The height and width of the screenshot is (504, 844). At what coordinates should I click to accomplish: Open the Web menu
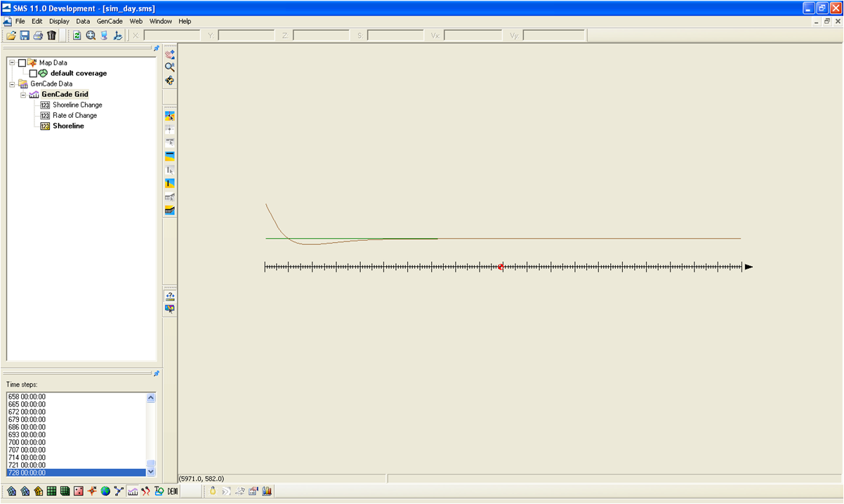coord(136,21)
